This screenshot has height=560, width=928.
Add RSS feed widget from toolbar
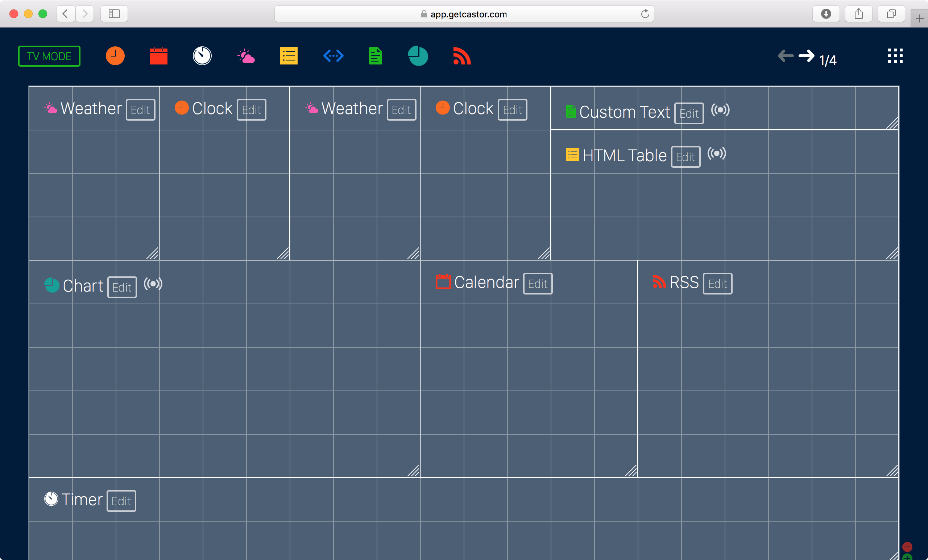462,56
